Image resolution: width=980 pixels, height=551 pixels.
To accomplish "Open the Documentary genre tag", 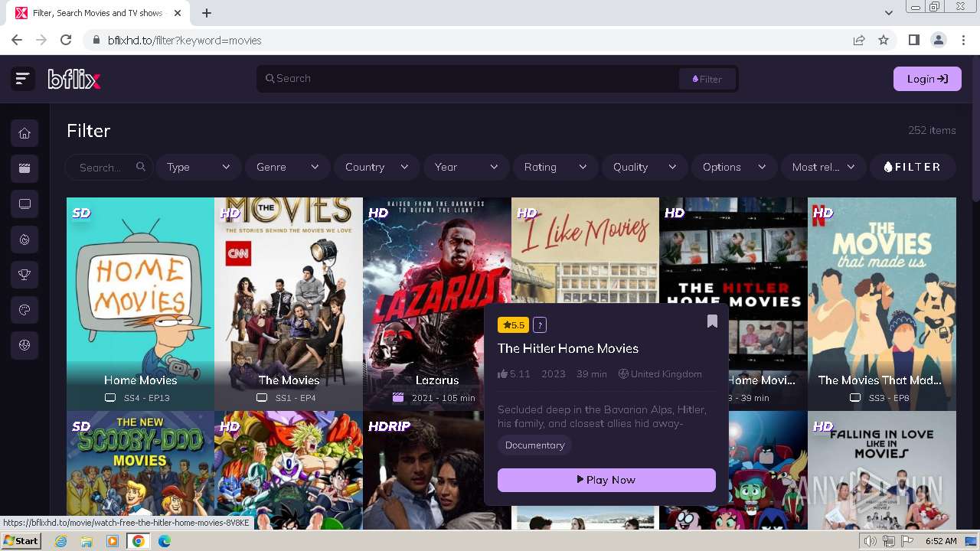I will (534, 445).
